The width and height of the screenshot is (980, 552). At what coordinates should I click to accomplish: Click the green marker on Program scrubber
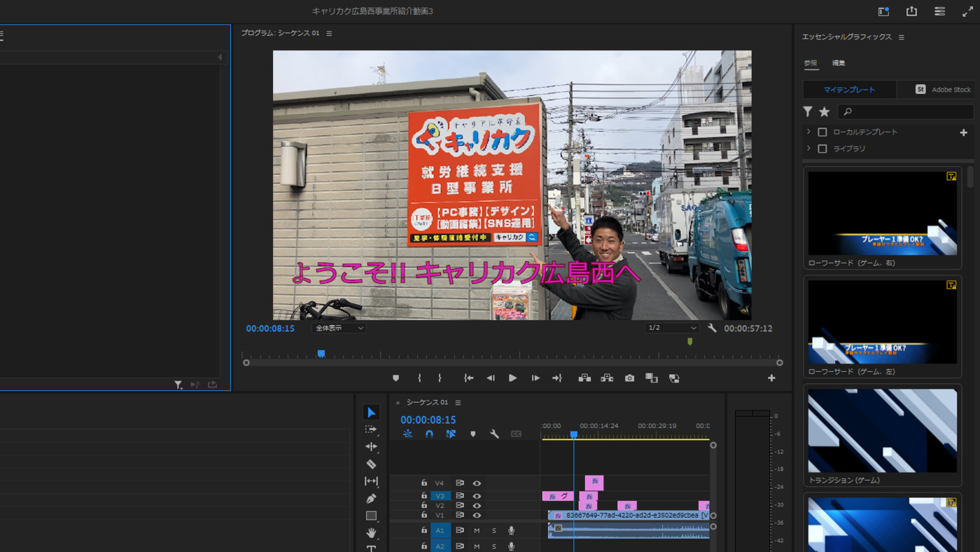pyautogui.click(x=689, y=342)
